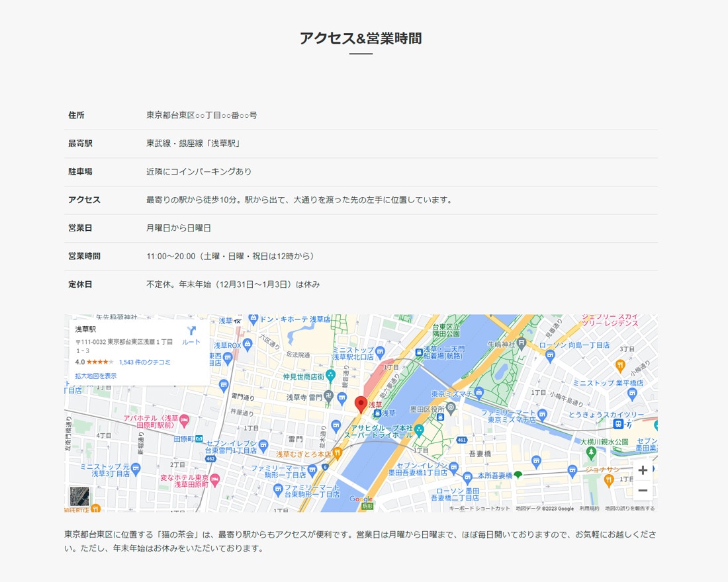Click the FamilyMart Taito Komagata marker

278,489
